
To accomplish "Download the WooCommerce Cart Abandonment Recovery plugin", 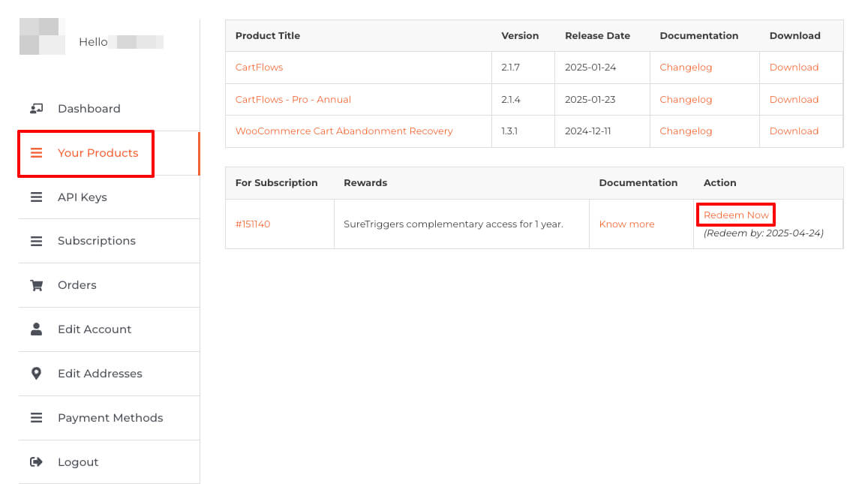I will [794, 131].
